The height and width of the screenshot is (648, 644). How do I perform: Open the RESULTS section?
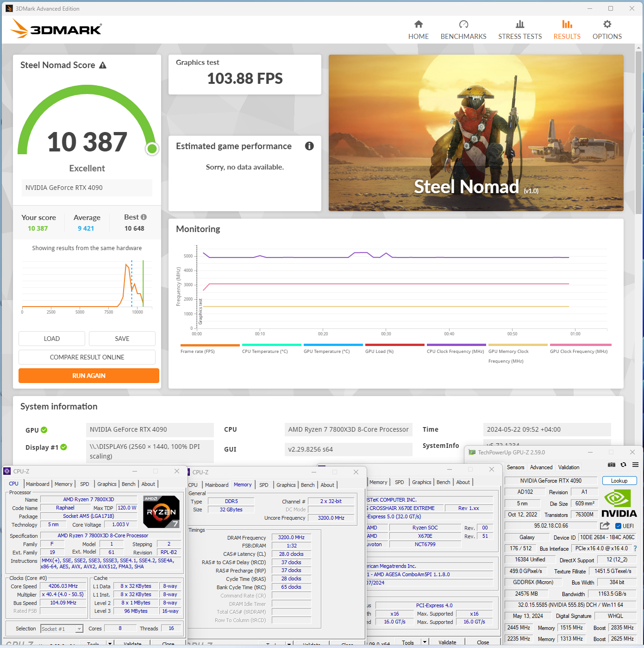[567, 30]
